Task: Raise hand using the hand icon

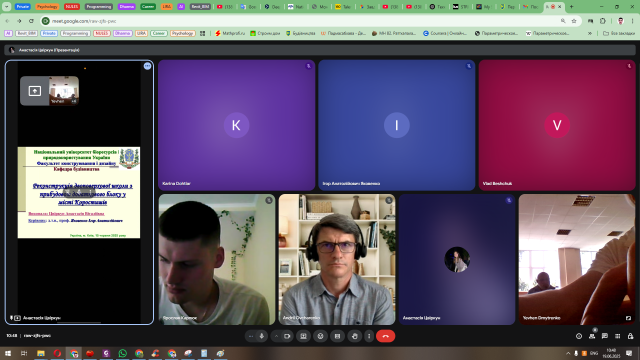Action: pyautogui.click(x=355, y=336)
